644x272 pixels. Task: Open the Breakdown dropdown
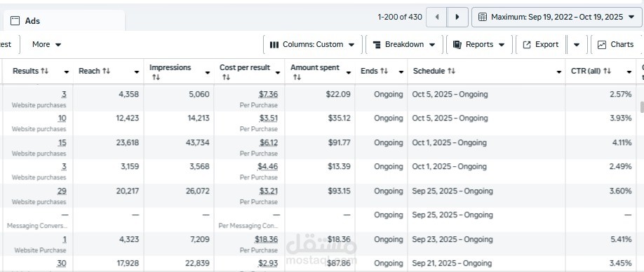coord(404,44)
